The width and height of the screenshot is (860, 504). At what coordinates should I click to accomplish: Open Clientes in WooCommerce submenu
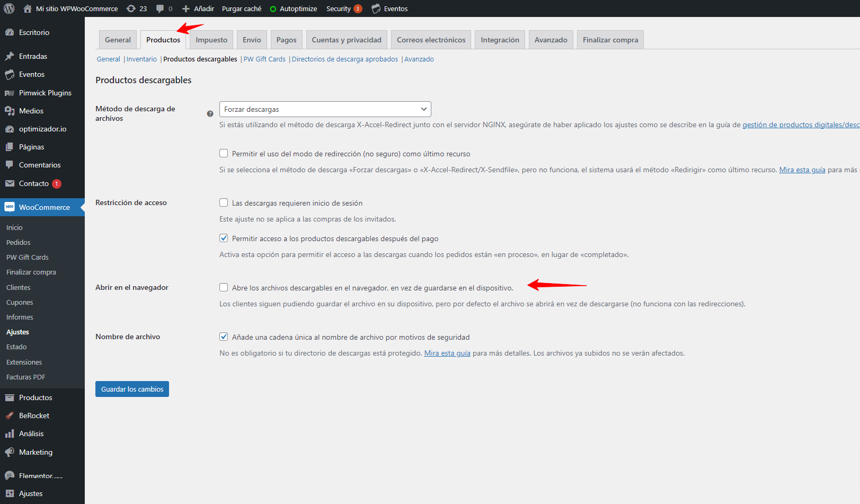pos(19,287)
